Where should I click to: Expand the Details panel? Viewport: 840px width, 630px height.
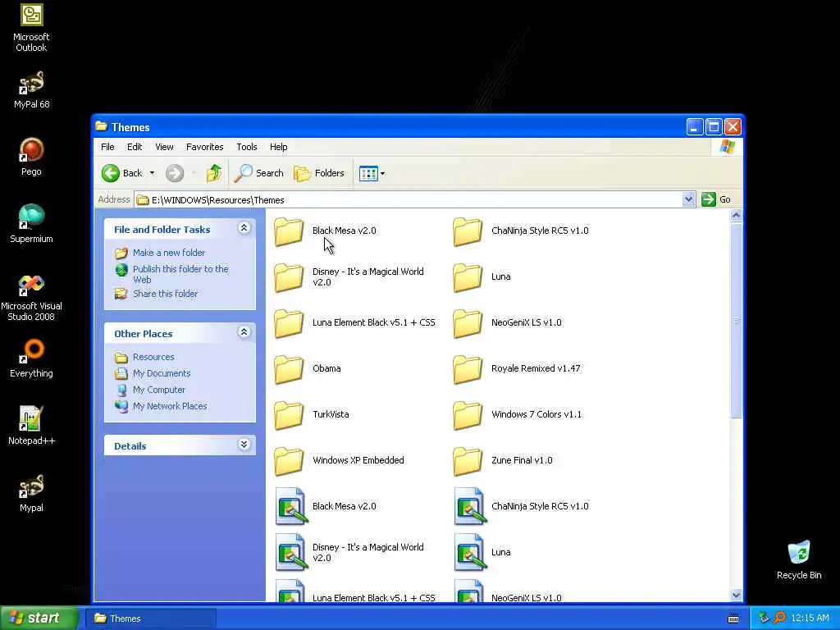pos(244,445)
